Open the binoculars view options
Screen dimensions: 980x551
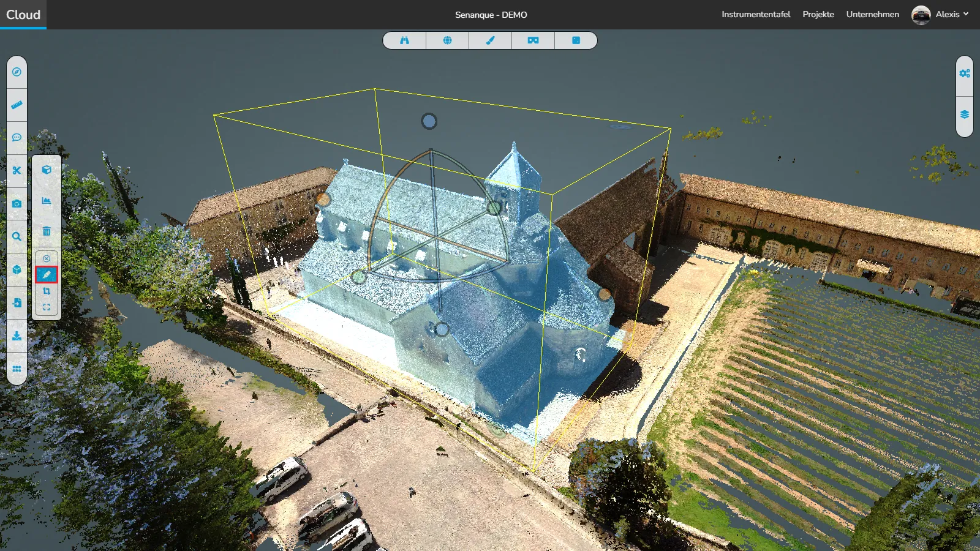point(404,40)
